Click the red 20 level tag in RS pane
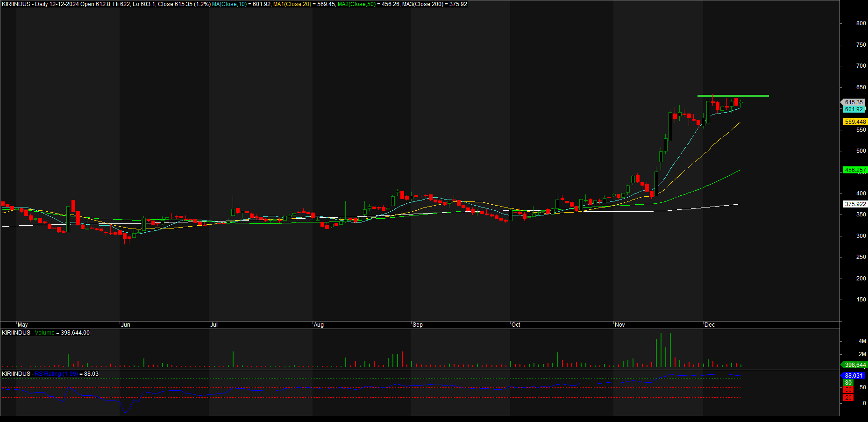Screen dimensions: 868x422 848,398
